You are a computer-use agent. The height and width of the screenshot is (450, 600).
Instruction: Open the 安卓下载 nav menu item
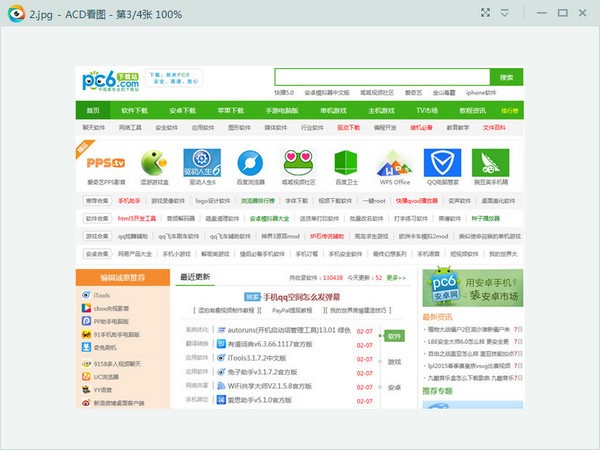(x=183, y=111)
